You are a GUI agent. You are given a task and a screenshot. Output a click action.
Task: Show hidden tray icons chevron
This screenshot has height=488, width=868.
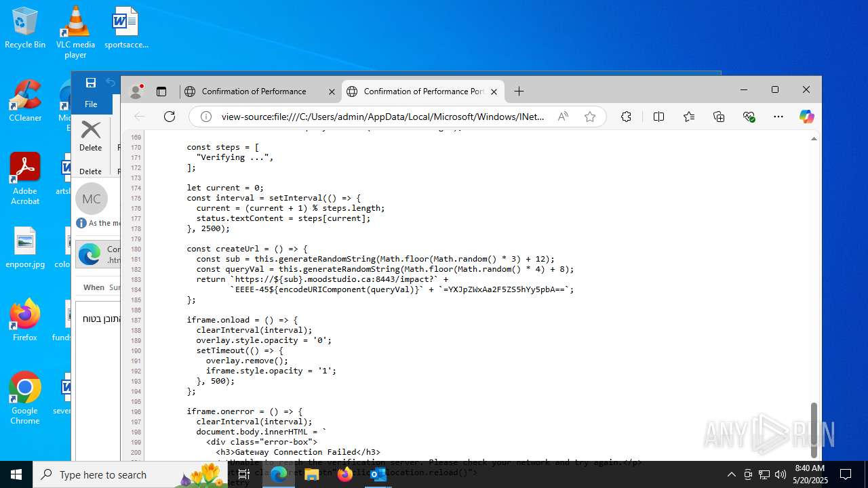click(x=731, y=474)
